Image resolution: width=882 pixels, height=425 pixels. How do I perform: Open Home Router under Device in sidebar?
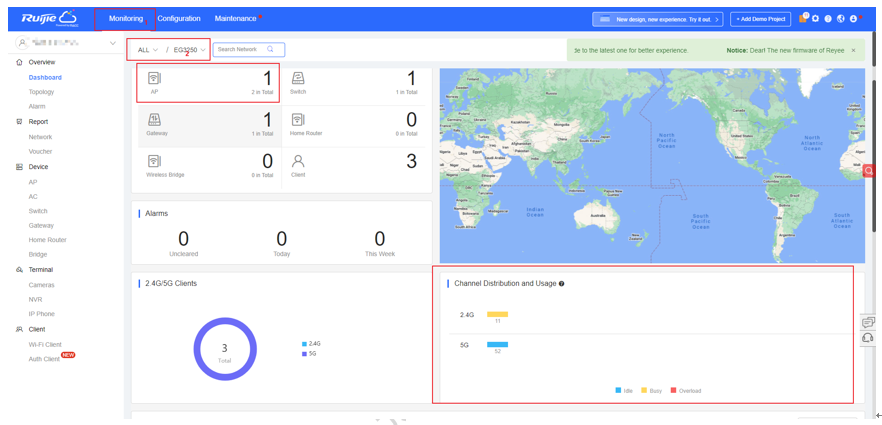point(48,240)
